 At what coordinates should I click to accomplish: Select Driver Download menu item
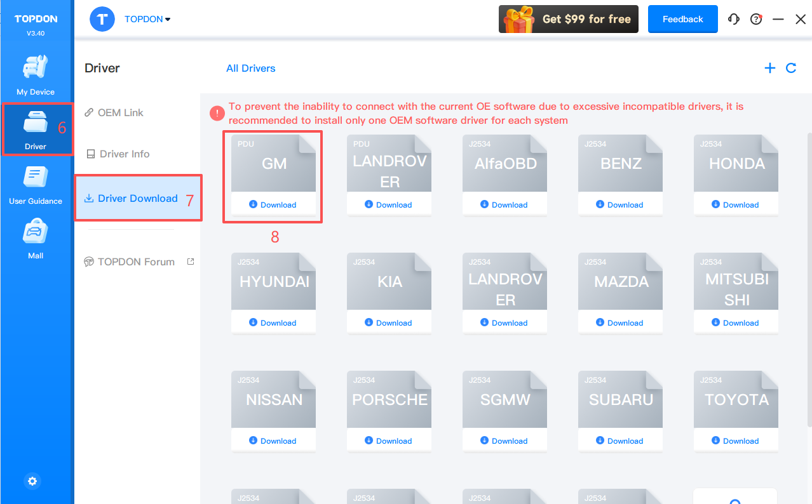click(137, 198)
